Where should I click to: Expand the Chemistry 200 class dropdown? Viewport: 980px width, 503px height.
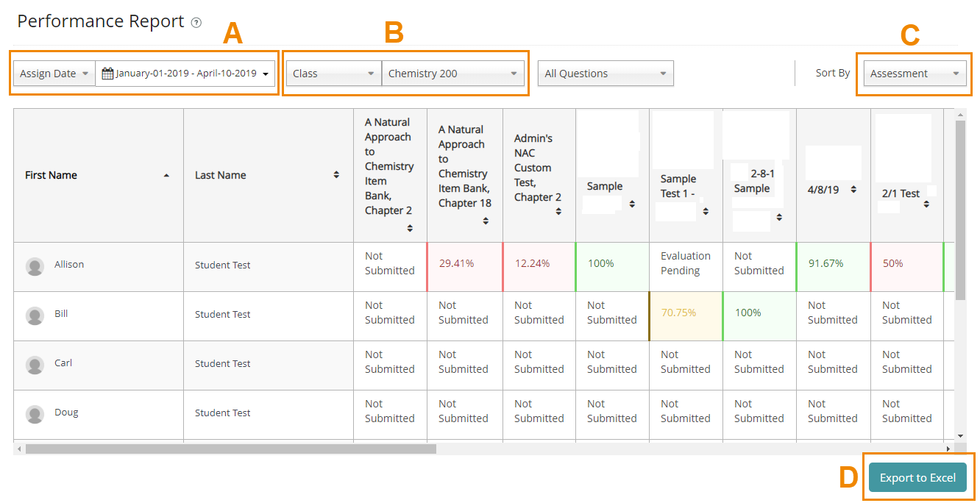point(452,74)
